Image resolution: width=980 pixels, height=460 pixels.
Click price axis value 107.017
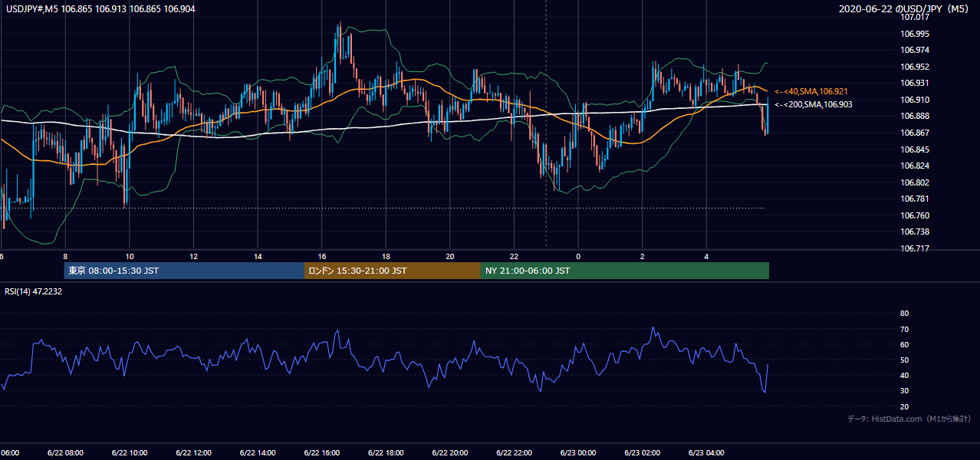914,18
